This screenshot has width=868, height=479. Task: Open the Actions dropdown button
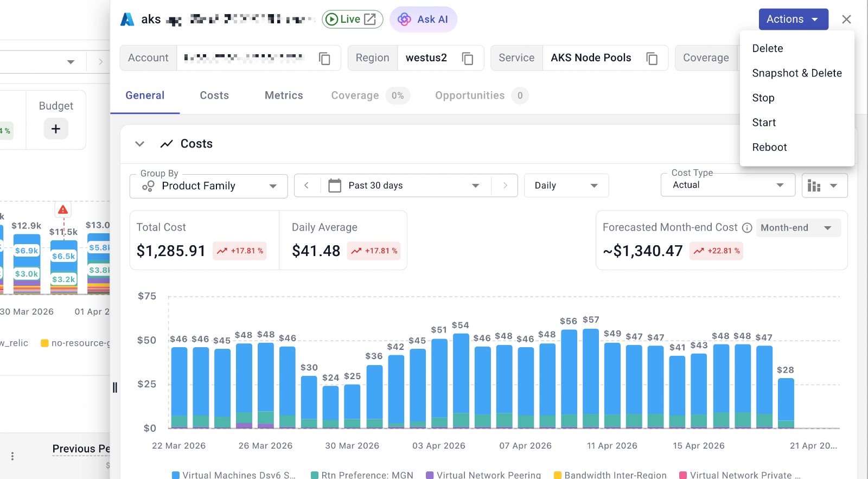793,19
